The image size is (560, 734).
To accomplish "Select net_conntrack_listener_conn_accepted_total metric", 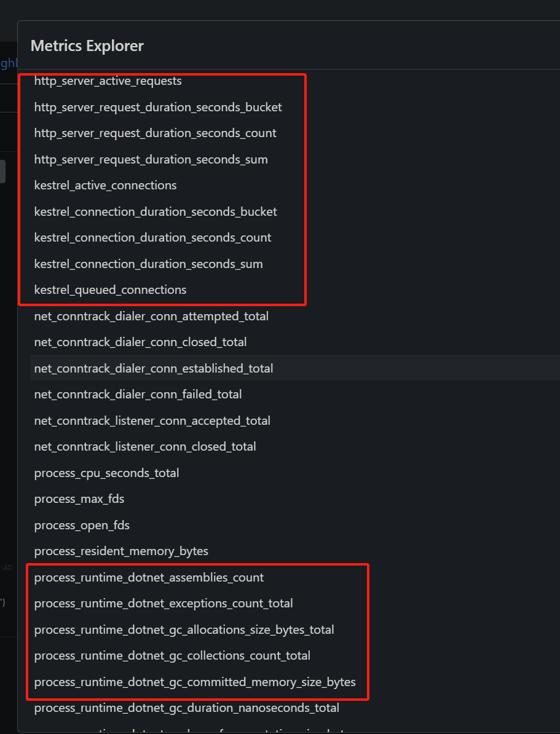I will click(152, 421).
